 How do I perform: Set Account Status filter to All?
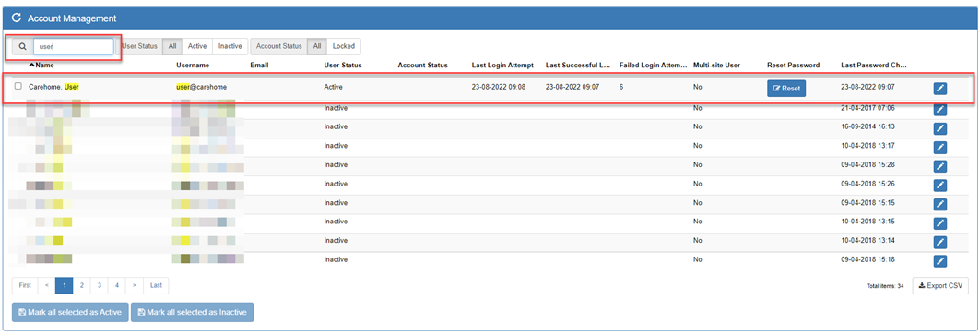click(317, 46)
